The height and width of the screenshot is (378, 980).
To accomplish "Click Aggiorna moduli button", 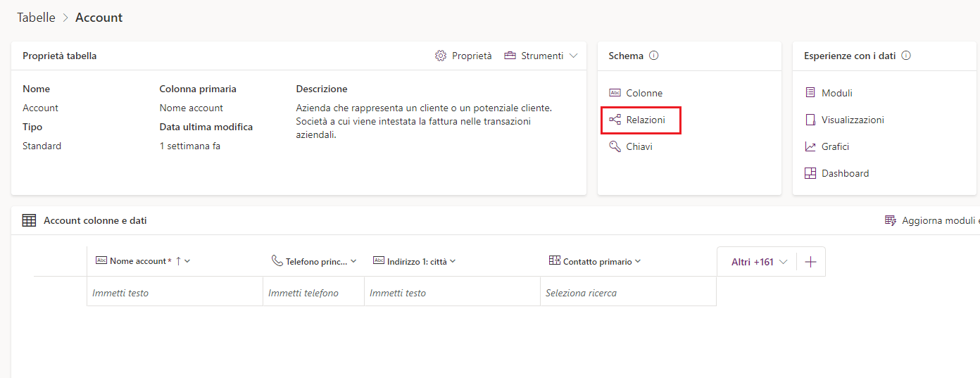I will [x=932, y=220].
